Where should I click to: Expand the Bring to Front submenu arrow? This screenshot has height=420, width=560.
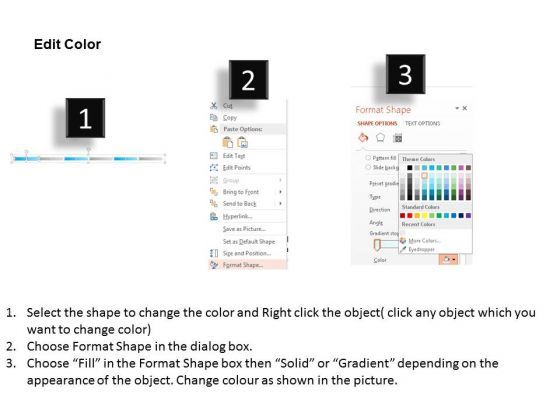[x=280, y=192]
